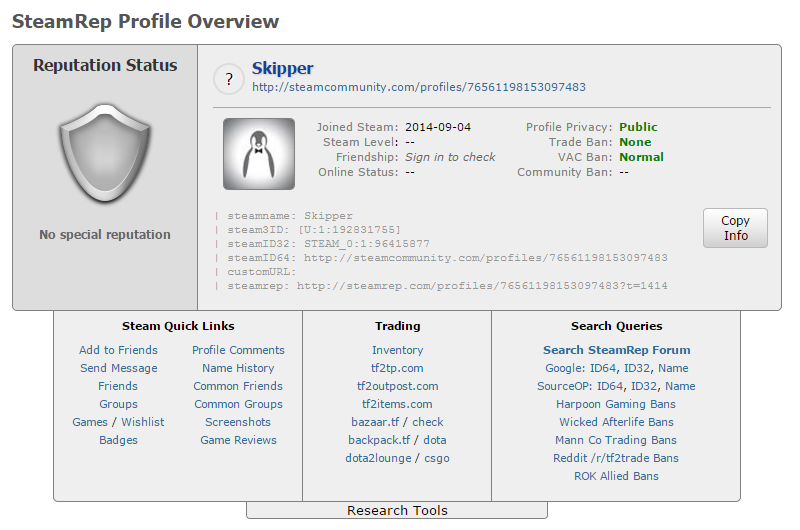Open the steamcommunity.com profile URL link
Screen dimensions: 800x530
[x=418, y=87]
